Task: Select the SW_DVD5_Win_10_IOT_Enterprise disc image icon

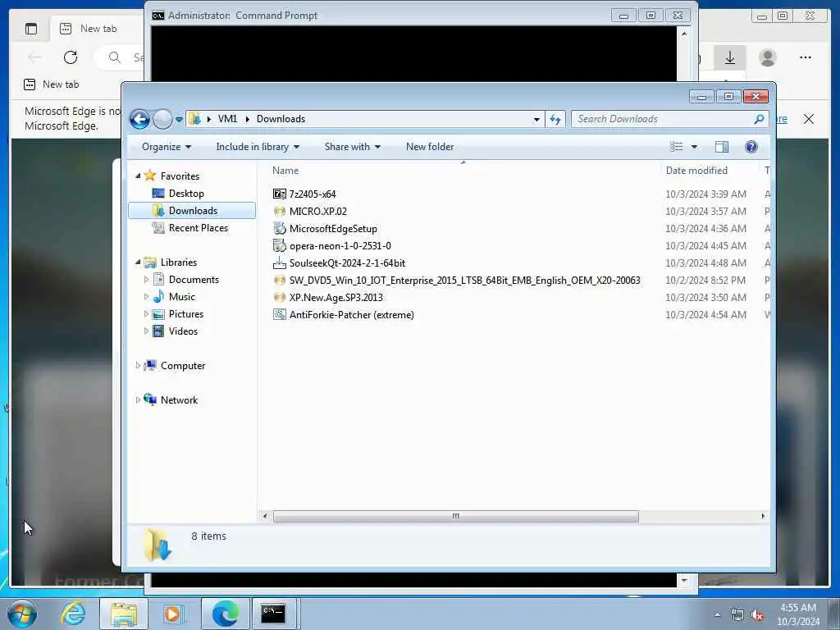Action: coord(279,281)
